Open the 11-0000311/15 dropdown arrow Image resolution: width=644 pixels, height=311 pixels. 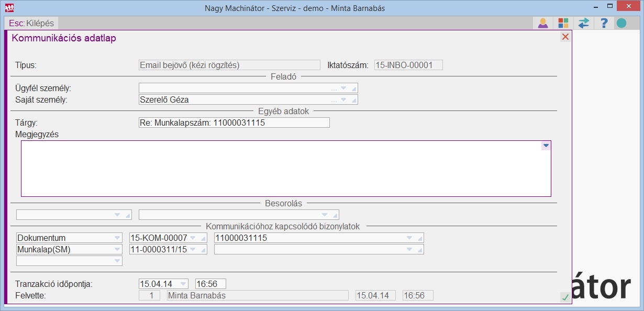193,249
